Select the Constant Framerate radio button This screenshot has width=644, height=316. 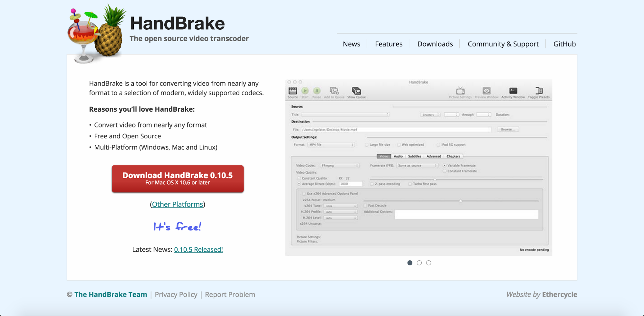(445, 171)
